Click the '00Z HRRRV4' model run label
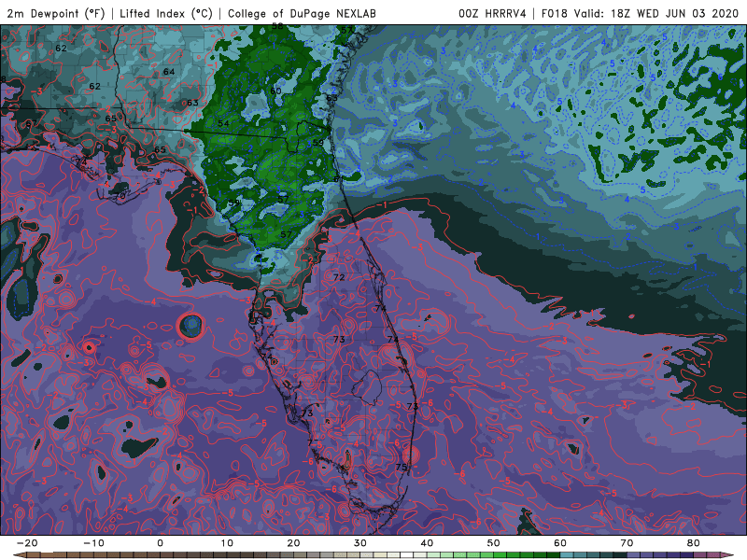The width and height of the screenshot is (747, 560). click(x=492, y=13)
